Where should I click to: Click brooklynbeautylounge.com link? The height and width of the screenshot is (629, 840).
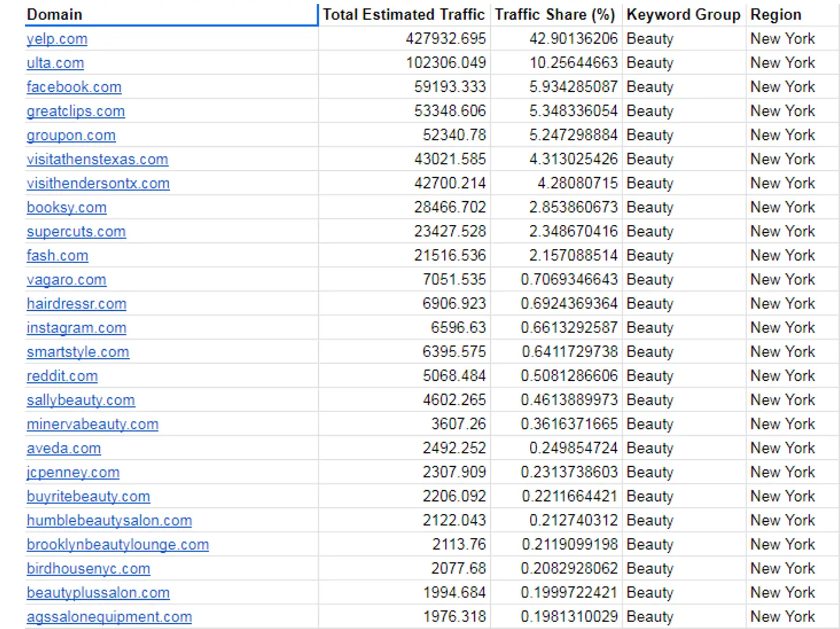click(x=118, y=545)
